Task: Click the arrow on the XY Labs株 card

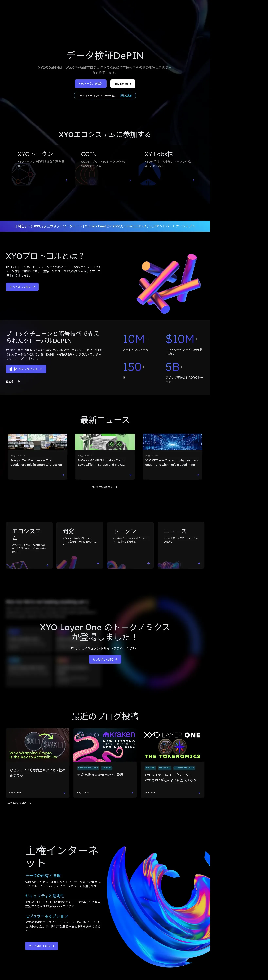Action: point(193,180)
